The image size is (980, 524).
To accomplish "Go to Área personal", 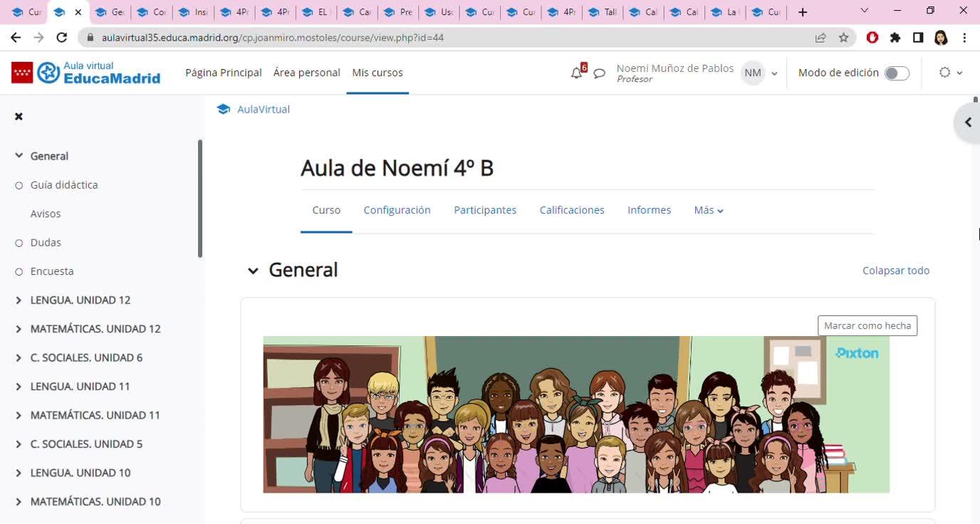I will 307,73.
